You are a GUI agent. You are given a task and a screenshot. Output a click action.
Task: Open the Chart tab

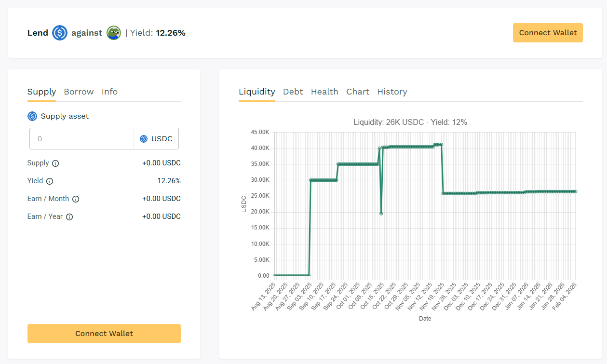(x=358, y=92)
